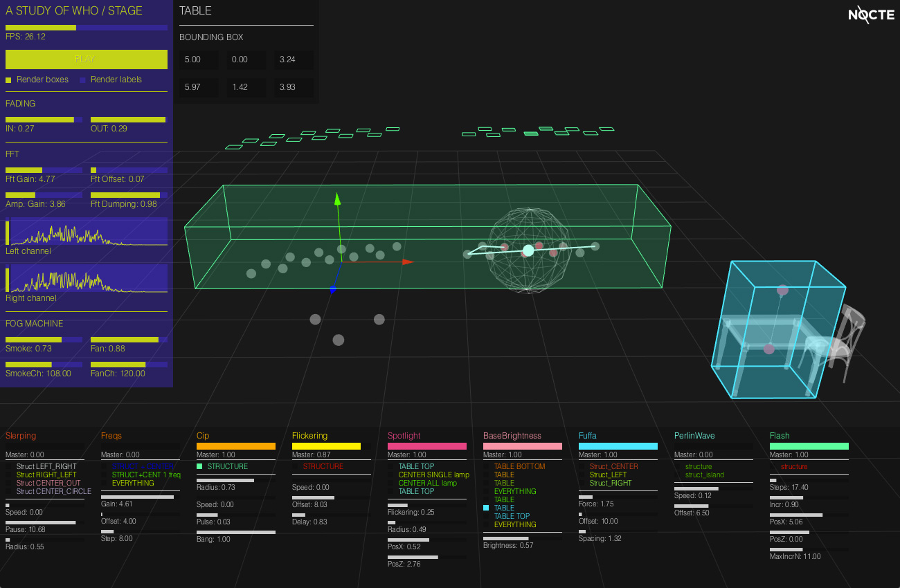Screen dimensions: 900x588
Task: Click the bright white light node inside the sphere
Action: (x=528, y=250)
